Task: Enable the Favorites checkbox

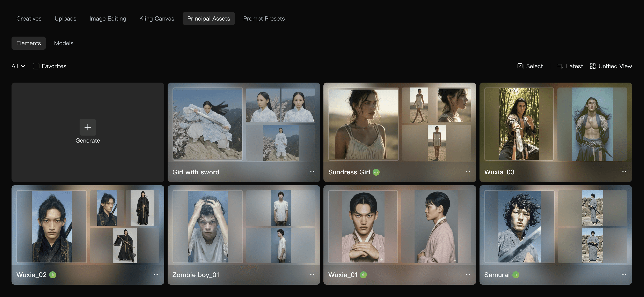Action: (36, 66)
